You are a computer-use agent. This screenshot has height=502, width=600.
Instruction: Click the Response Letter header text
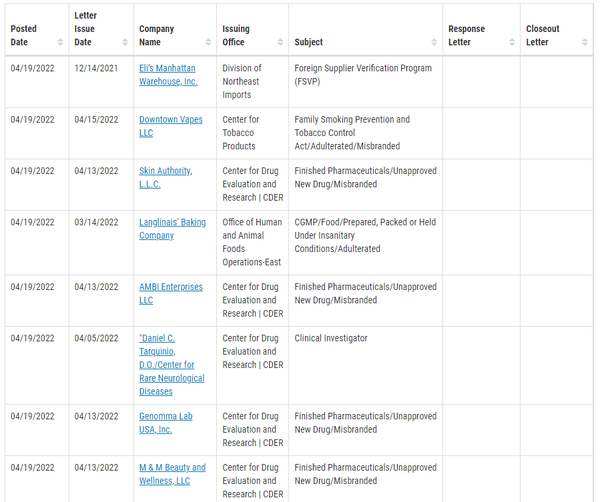466,35
